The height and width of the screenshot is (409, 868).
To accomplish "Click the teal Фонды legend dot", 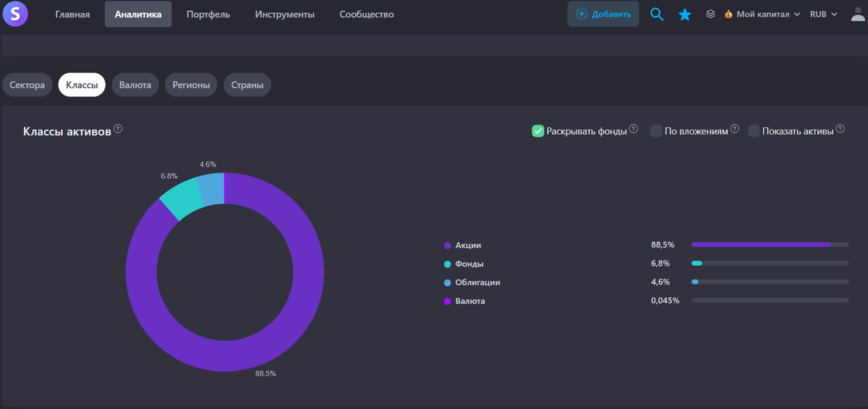I will tap(448, 264).
